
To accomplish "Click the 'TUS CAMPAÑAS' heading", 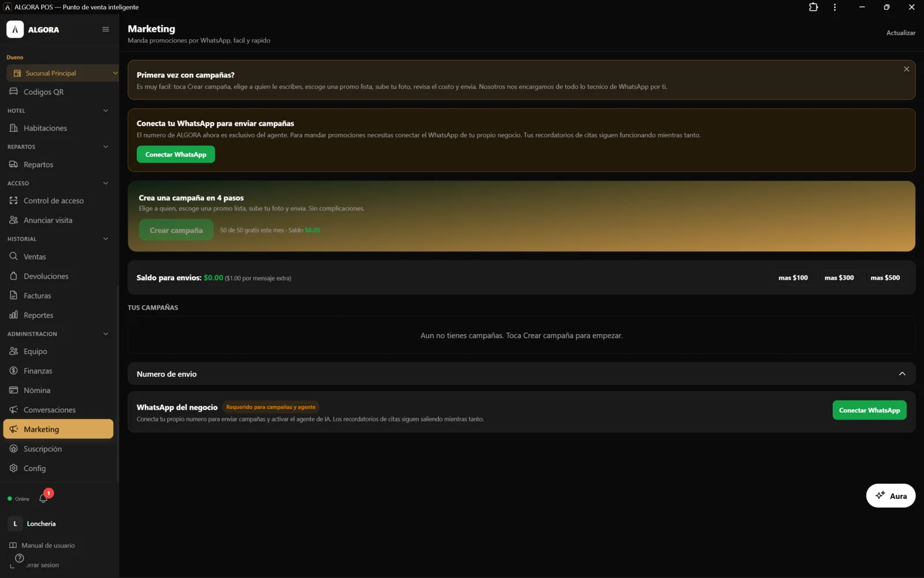I will 153,307.
